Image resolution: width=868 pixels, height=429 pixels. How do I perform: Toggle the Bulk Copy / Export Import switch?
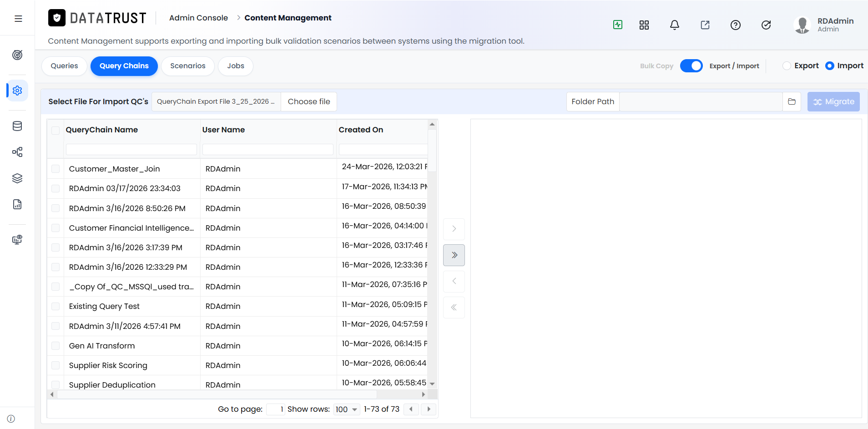coord(691,66)
